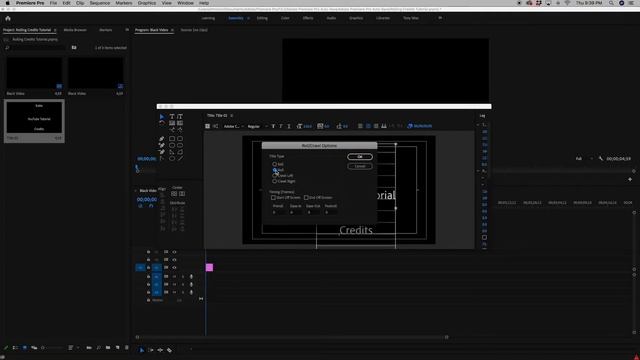Pick the Area Type tool in Title tools
Screen dimensions: 640x360
(172, 123)
